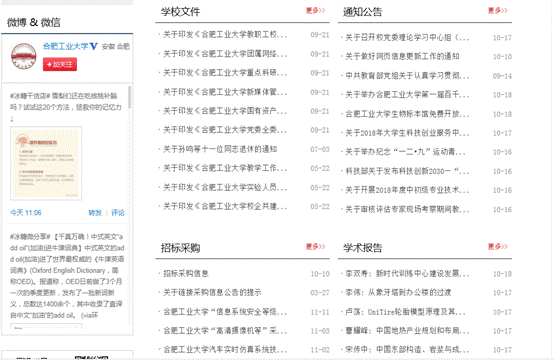Open 关于开展2018年度中初级专业技术... notice

407,190
